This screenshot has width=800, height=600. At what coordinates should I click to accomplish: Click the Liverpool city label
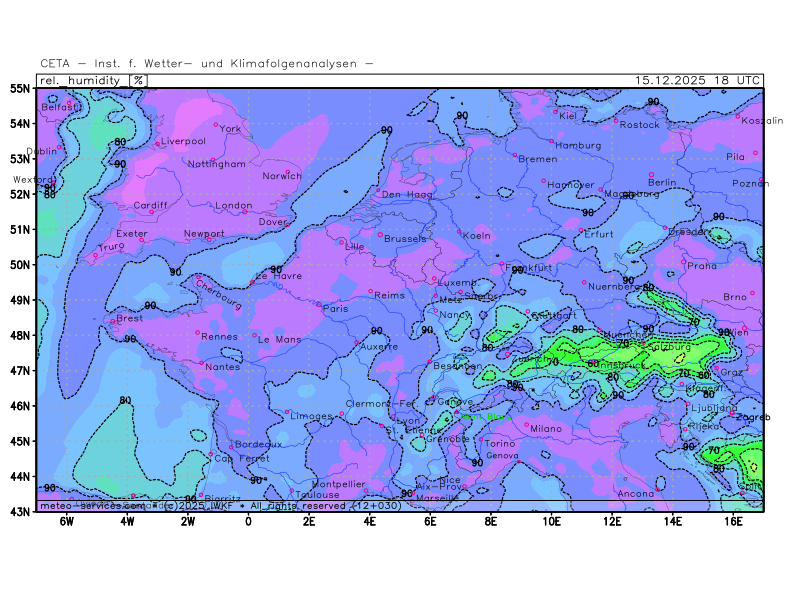[x=183, y=141]
